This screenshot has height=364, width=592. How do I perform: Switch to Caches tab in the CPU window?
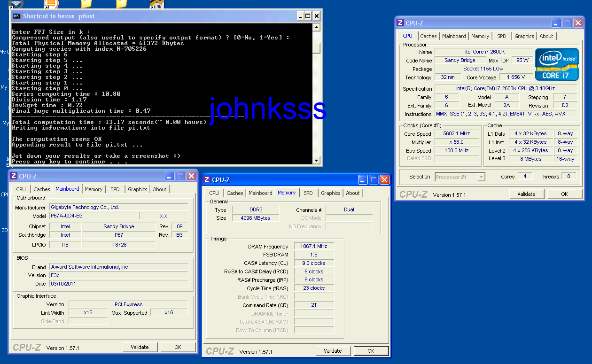click(x=428, y=36)
